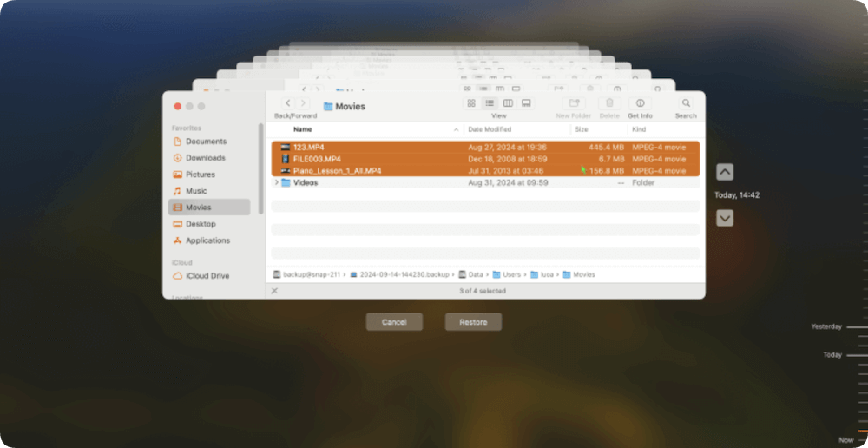
Task: Click the sidebar scrollbar
Action: pyautogui.click(x=261, y=168)
